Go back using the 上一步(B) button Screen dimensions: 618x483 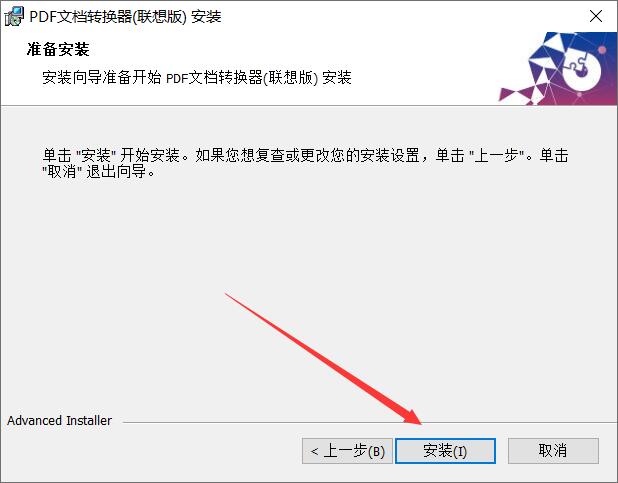347,451
